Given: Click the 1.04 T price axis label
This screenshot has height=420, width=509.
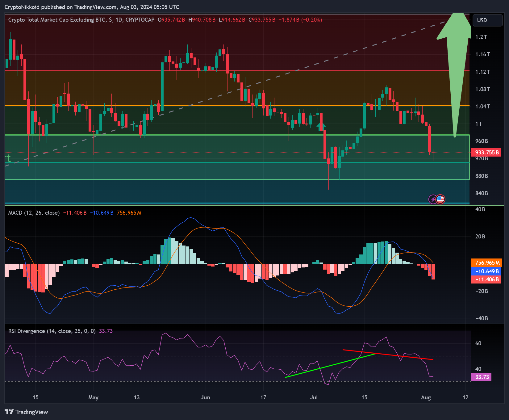Looking at the screenshot, I should pos(482,107).
